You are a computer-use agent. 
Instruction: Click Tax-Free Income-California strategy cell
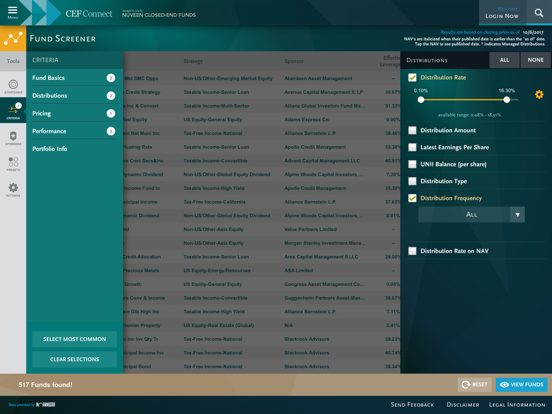214,202
